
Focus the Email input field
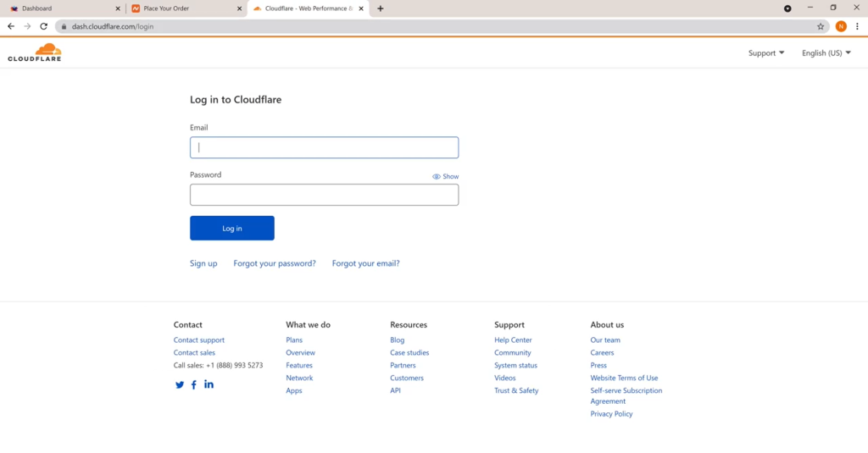click(x=325, y=147)
